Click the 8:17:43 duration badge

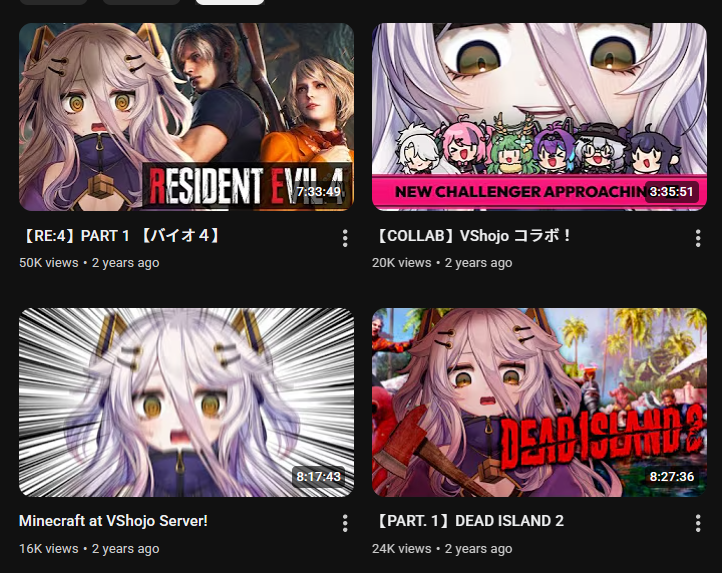click(319, 476)
